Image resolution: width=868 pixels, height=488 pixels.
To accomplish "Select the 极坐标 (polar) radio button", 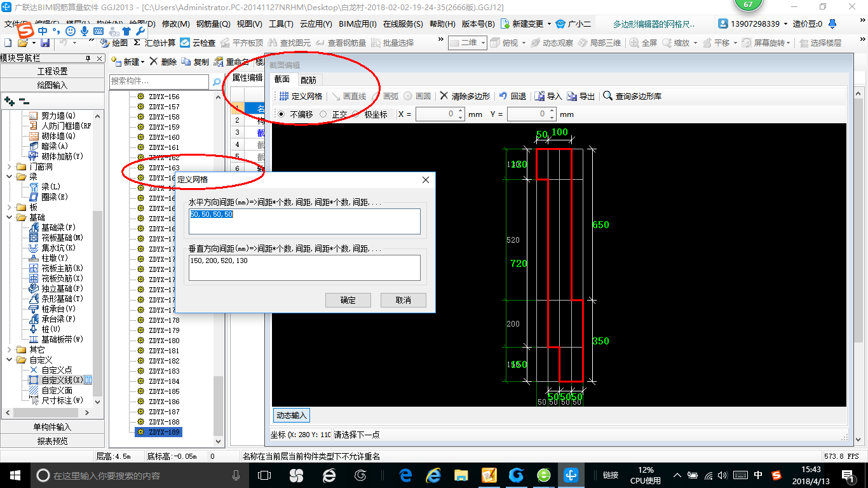I will (x=356, y=114).
